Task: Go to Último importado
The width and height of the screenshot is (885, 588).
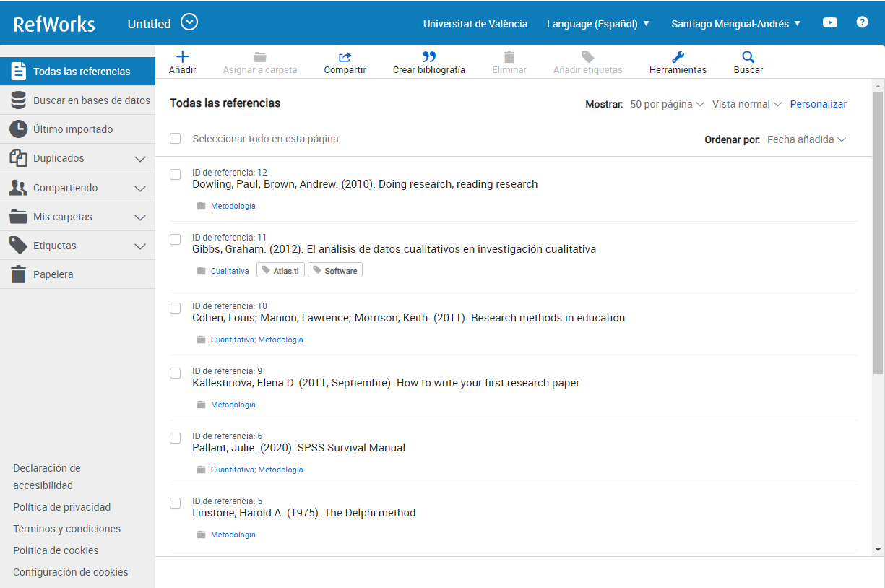Action: coord(72,129)
